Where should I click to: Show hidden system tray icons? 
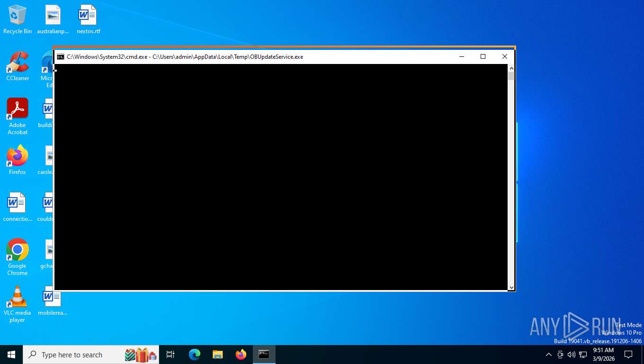click(x=549, y=355)
